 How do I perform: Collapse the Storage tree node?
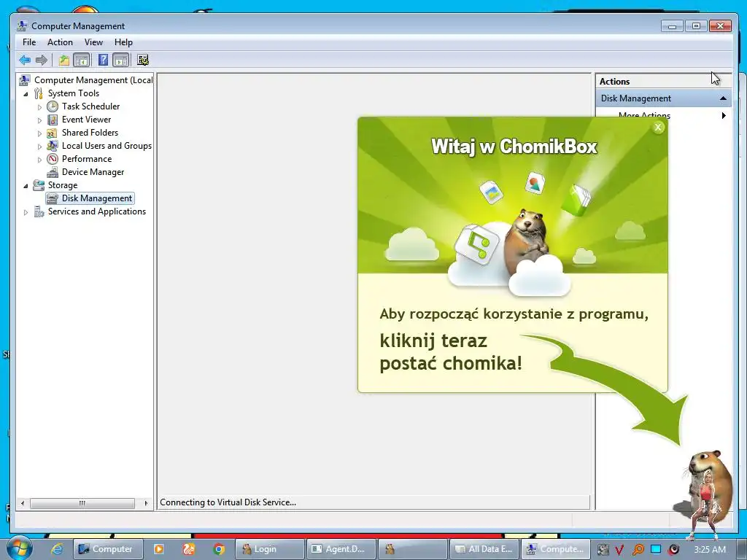click(x=26, y=186)
